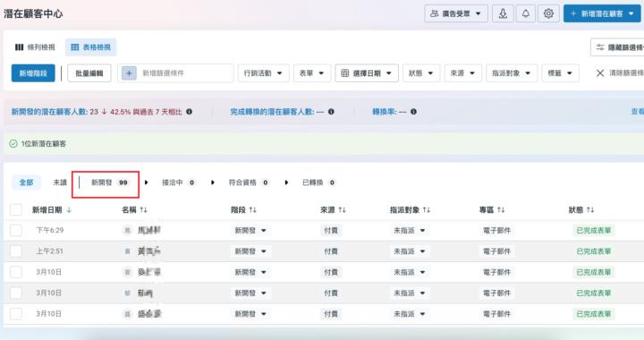Check the row dated 上午2:51
This screenshot has width=644, height=340.
click(x=16, y=251)
